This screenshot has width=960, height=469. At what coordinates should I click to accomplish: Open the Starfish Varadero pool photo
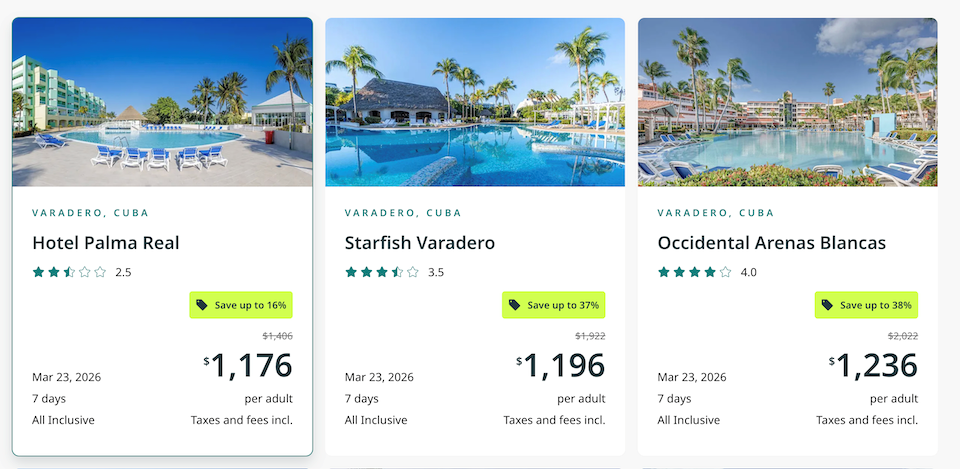tap(475, 102)
